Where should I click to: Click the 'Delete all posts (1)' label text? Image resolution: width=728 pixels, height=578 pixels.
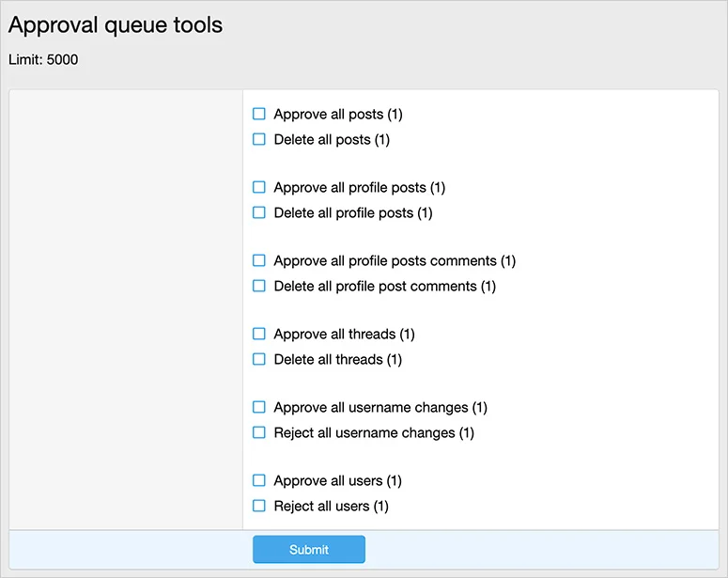332,140
